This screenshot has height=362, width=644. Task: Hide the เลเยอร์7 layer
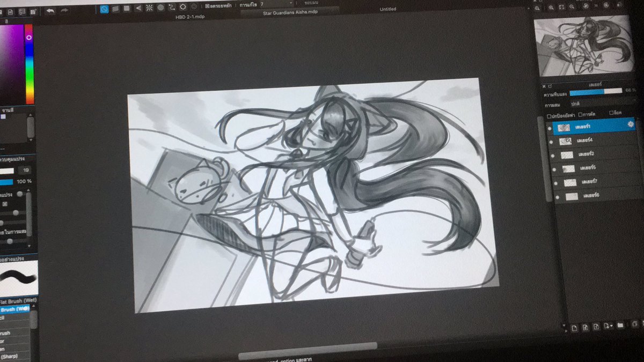coord(556,183)
